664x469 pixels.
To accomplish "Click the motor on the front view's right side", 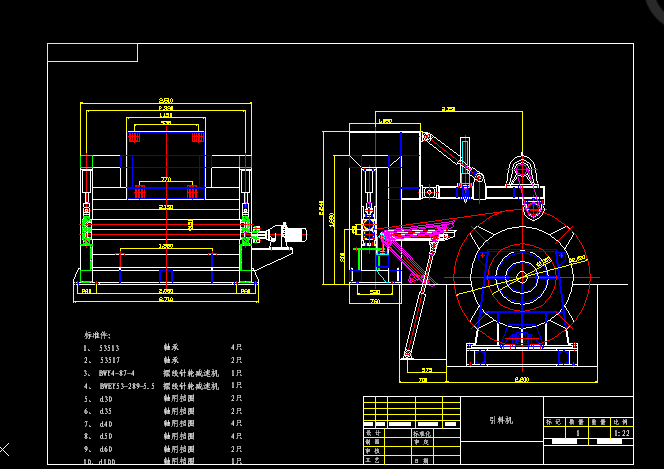I will coord(296,234).
